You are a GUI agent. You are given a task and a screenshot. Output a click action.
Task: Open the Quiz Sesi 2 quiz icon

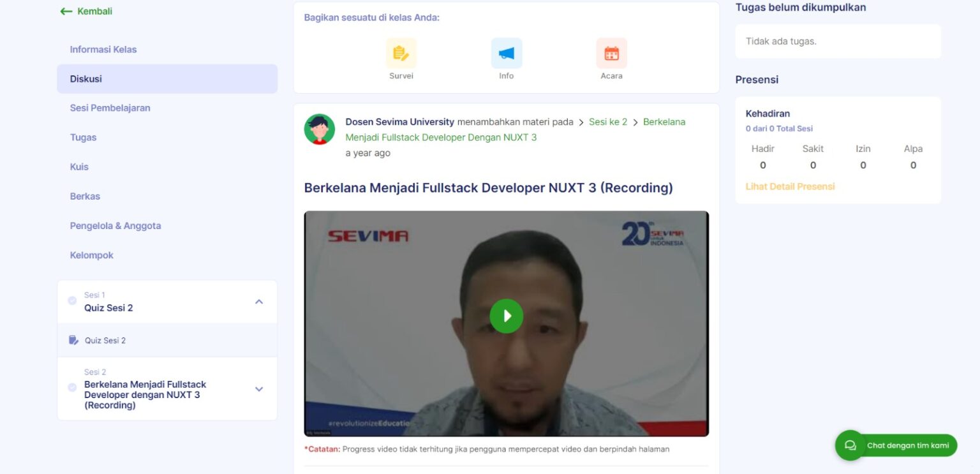75,340
